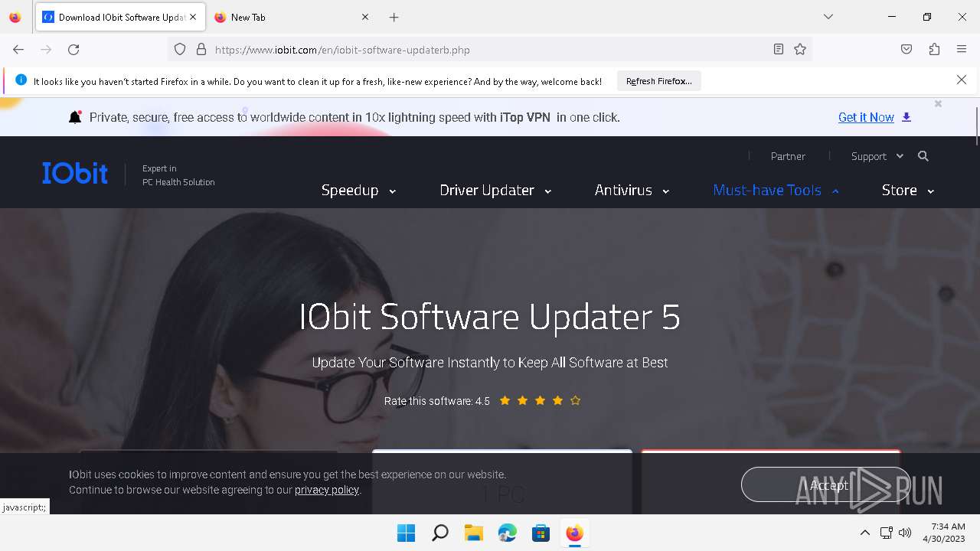Expand the Driver Updater menu
The height and width of the screenshot is (551, 980).
(495, 191)
